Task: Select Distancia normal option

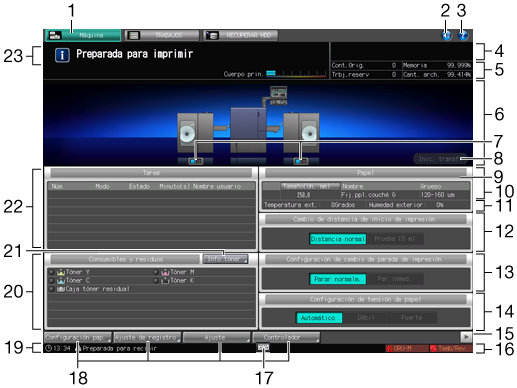Action: [x=338, y=239]
